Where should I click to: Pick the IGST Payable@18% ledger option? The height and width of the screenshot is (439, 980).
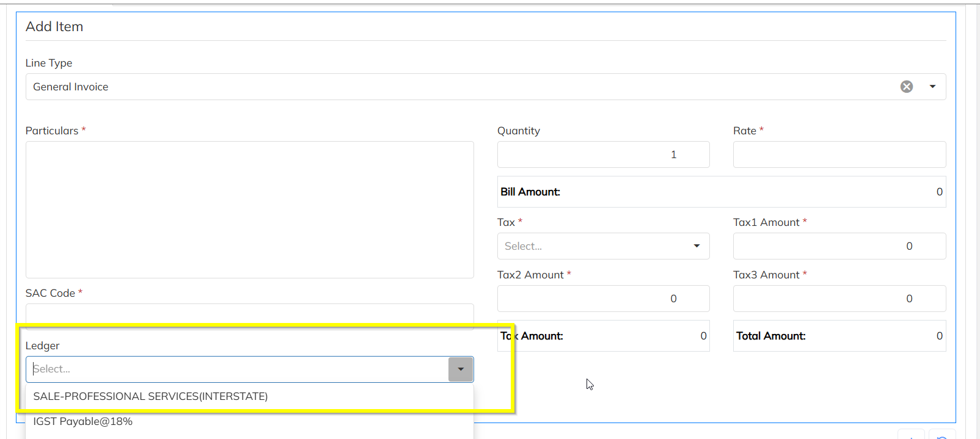(83, 421)
